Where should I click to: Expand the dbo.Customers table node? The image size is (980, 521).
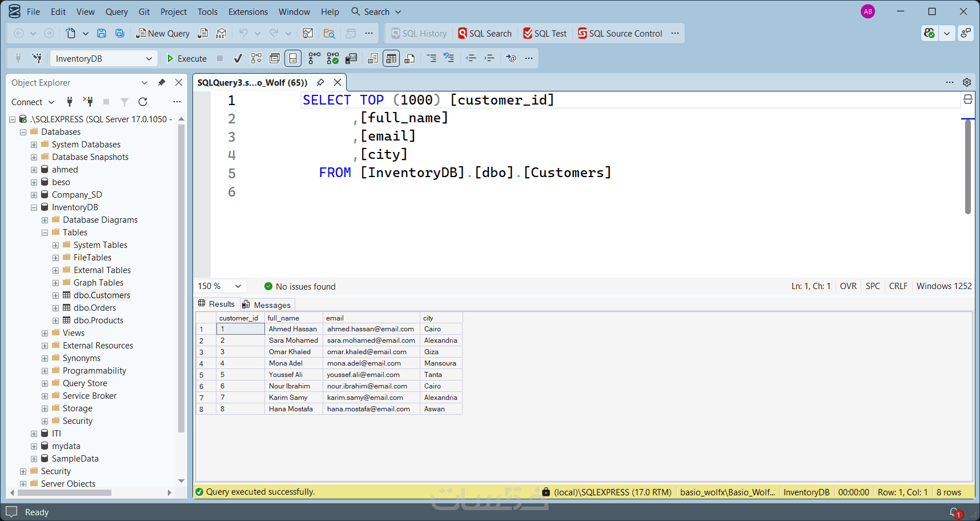point(55,295)
